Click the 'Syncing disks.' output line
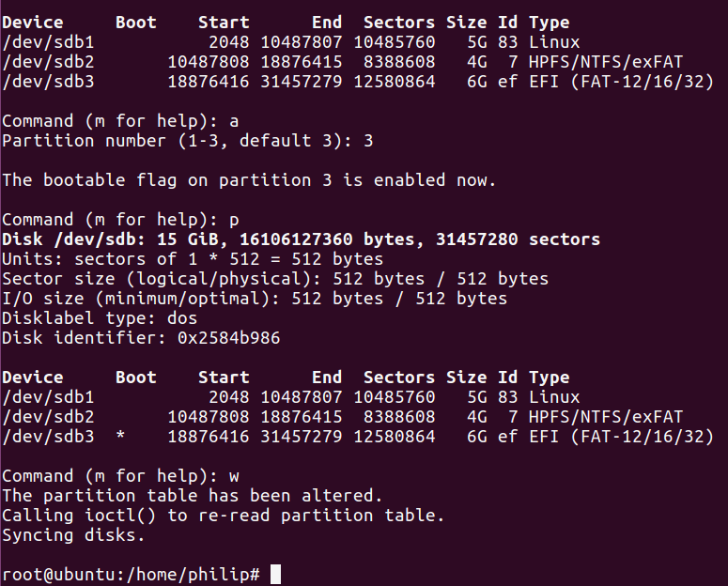The width and height of the screenshot is (728, 586). click(x=74, y=535)
